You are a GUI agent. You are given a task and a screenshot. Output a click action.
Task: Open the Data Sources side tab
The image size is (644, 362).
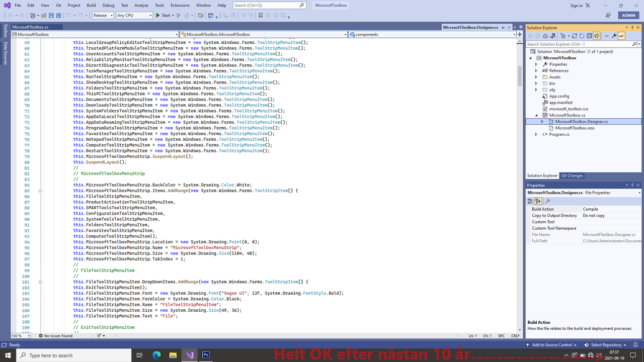click(x=6, y=53)
